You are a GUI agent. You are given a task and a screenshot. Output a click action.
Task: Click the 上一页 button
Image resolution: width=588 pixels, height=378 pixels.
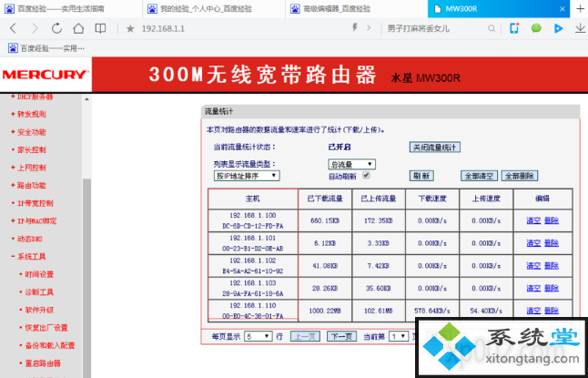[x=305, y=336]
